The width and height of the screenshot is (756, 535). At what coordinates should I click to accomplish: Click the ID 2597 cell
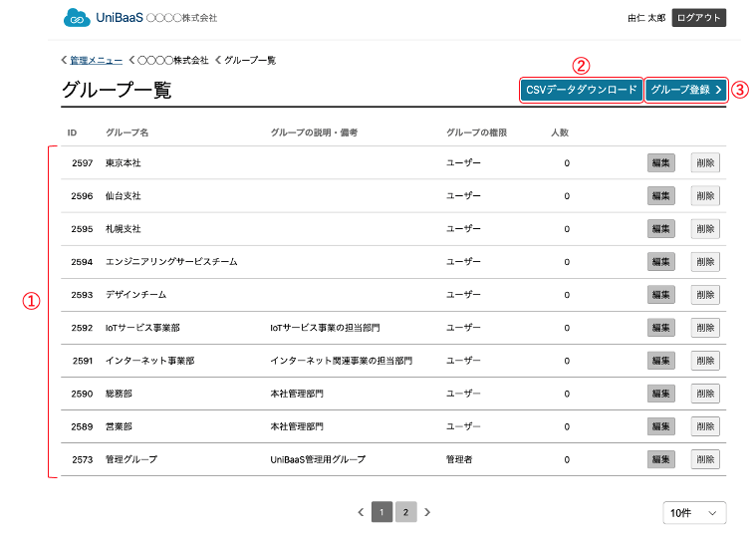pyautogui.click(x=82, y=163)
